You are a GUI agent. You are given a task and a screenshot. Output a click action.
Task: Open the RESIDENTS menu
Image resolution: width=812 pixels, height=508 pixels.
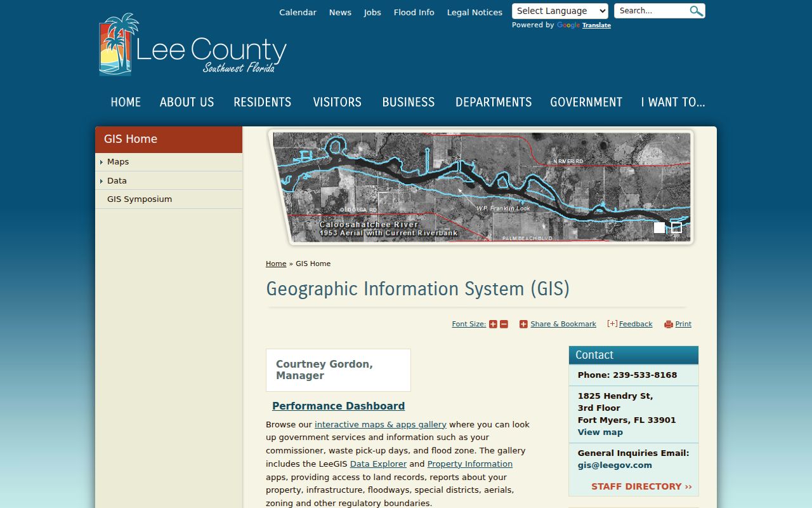click(x=263, y=102)
